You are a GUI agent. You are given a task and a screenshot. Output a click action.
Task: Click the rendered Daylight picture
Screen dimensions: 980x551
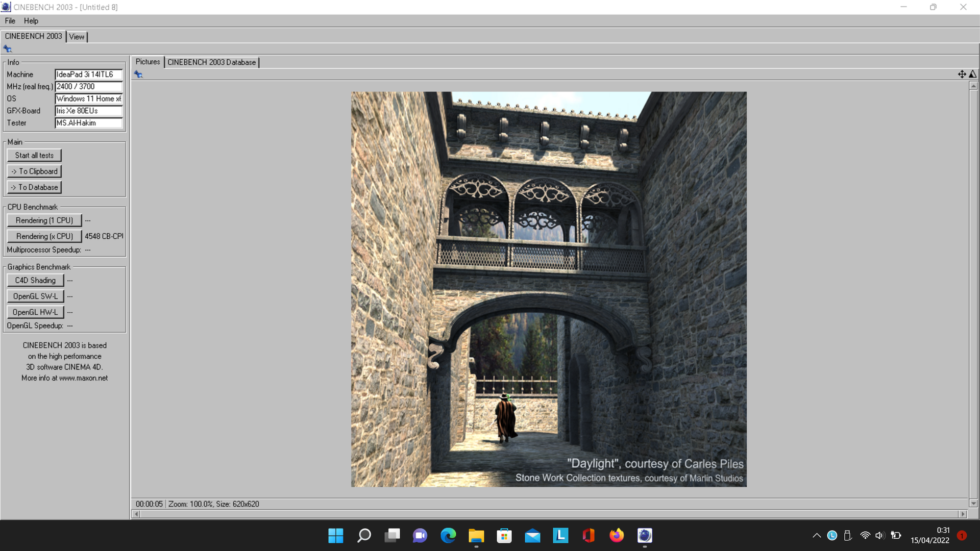click(549, 289)
